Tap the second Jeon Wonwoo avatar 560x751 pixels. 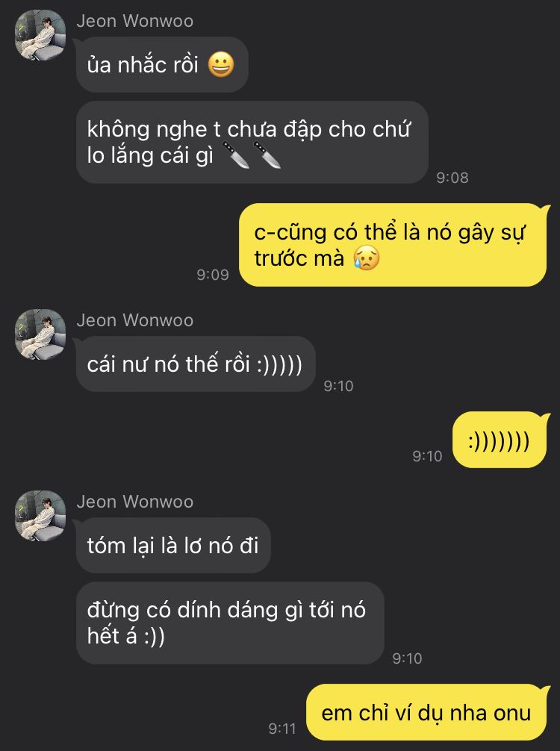40,334
